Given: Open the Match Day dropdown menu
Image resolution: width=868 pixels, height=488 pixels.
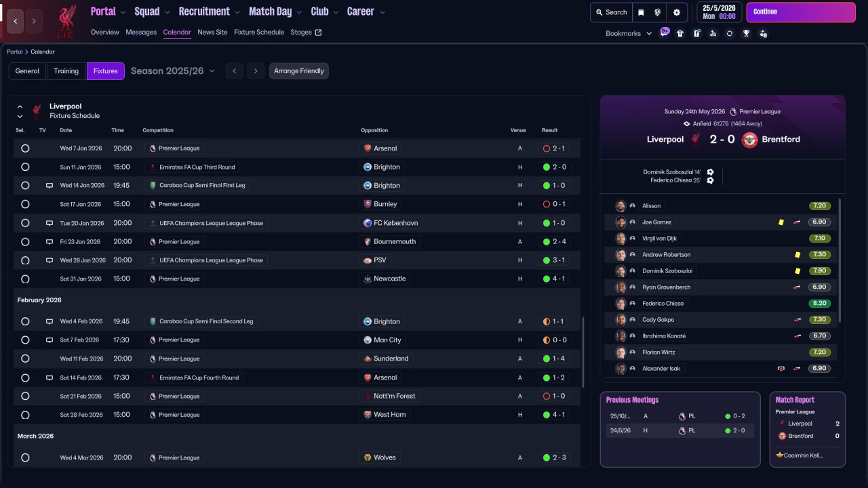Looking at the screenshot, I should click(275, 12).
